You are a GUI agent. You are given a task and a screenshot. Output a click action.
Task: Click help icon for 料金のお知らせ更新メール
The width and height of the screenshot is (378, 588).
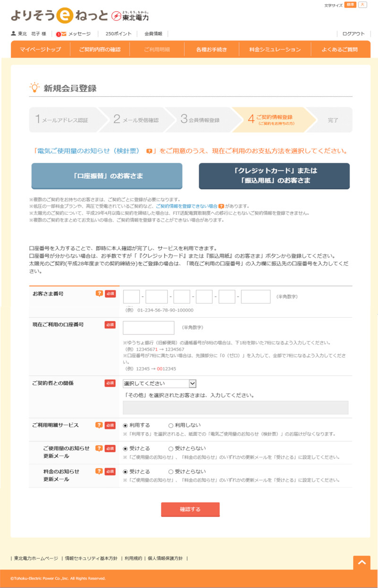(99, 471)
